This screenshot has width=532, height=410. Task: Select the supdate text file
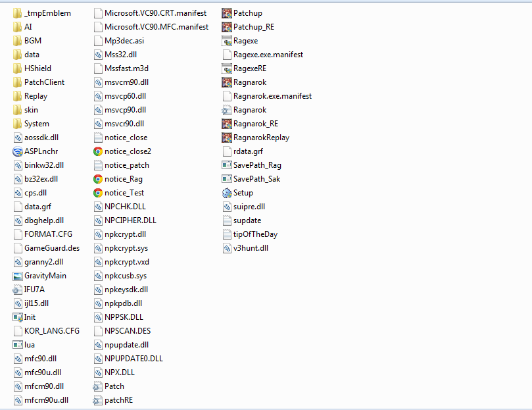click(x=242, y=220)
